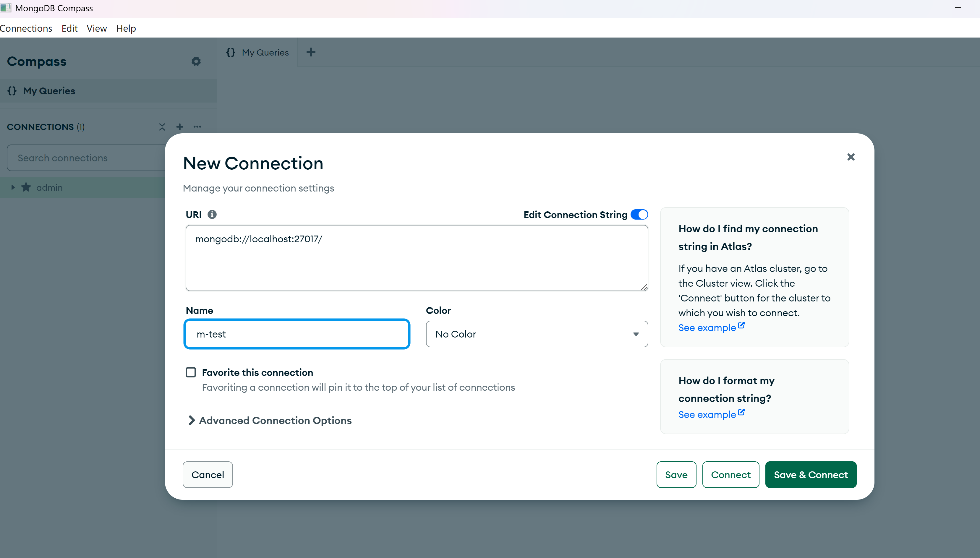Image resolution: width=980 pixels, height=558 pixels.
Task: Open the connections overflow menu (three dots)
Action: point(197,127)
